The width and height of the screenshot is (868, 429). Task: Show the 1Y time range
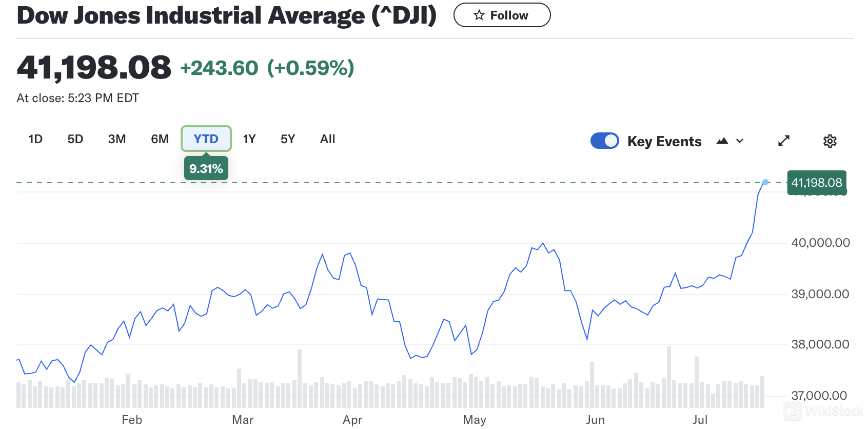249,139
